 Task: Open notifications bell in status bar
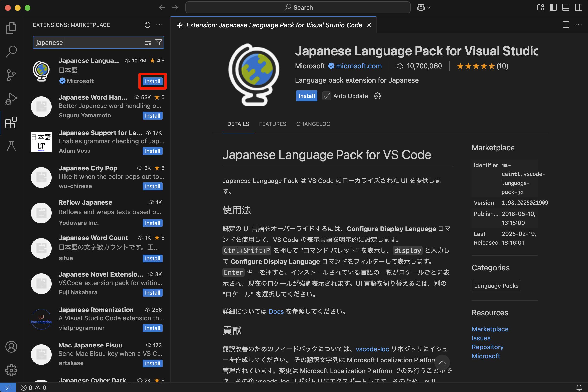pyautogui.click(x=579, y=388)
